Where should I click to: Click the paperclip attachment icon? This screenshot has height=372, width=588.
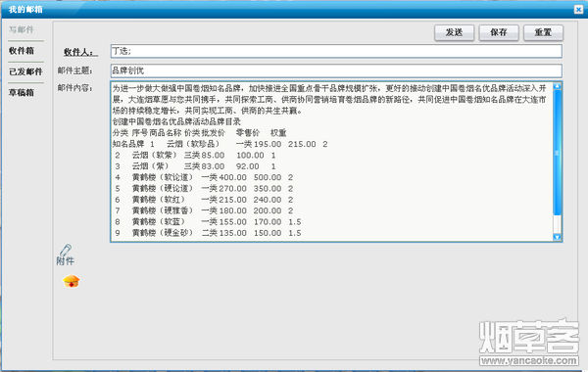coord(66,250)
